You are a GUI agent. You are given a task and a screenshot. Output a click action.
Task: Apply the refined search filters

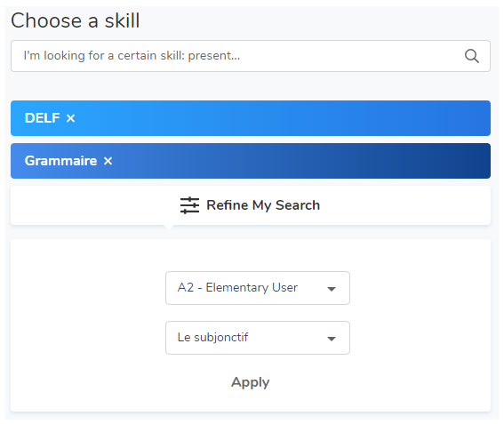pyautogui.click(x=251, y=382)
